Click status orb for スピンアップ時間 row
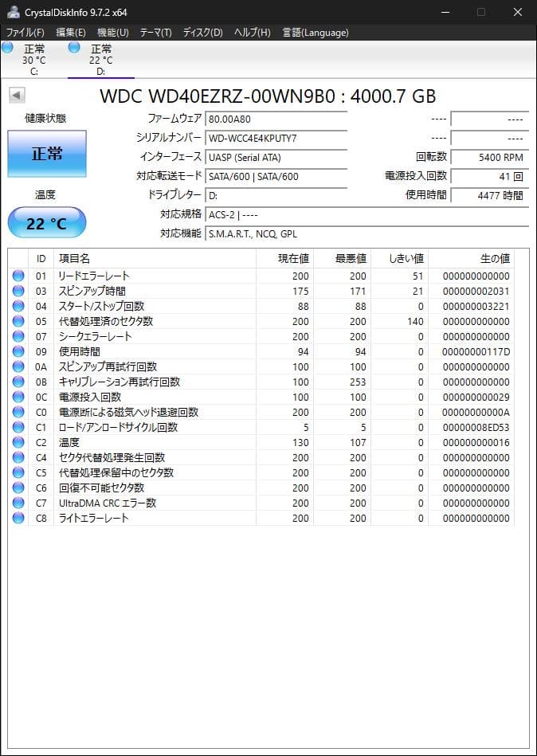537x756 pixels. point(18,291)
